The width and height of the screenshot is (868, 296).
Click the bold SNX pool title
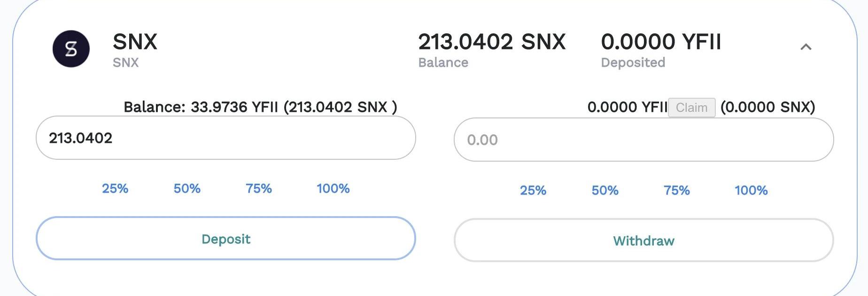tap(135, 42)
